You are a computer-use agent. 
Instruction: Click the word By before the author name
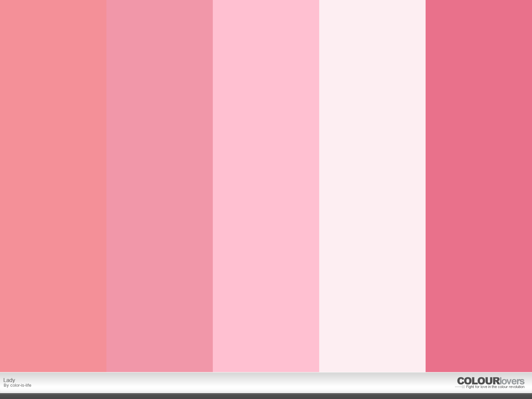coord(6,385)
